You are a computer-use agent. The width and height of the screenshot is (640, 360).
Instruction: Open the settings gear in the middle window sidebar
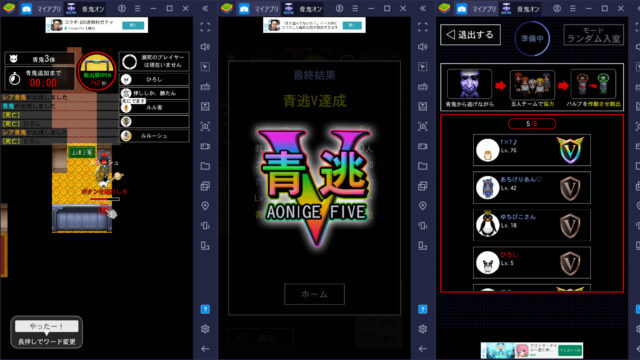[423, 329]
